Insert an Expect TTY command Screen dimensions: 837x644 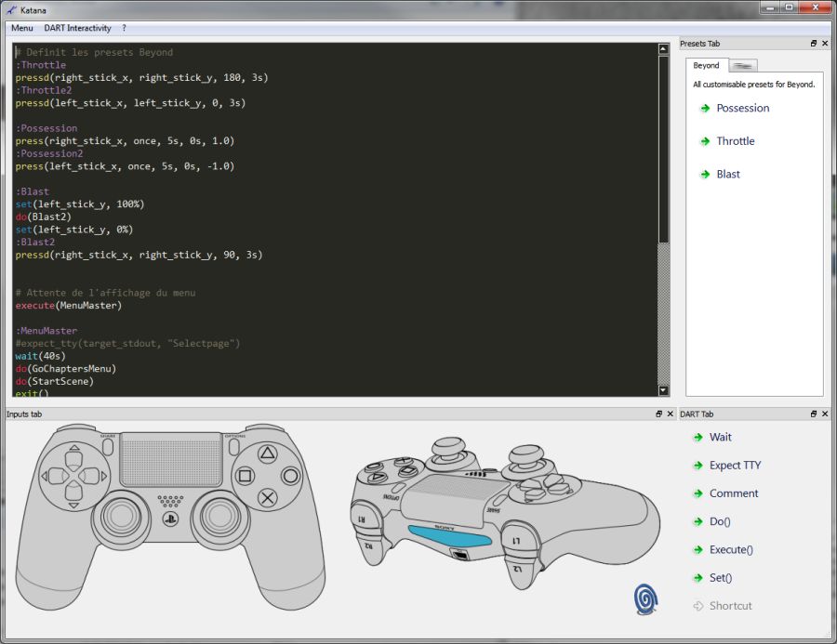735,466
